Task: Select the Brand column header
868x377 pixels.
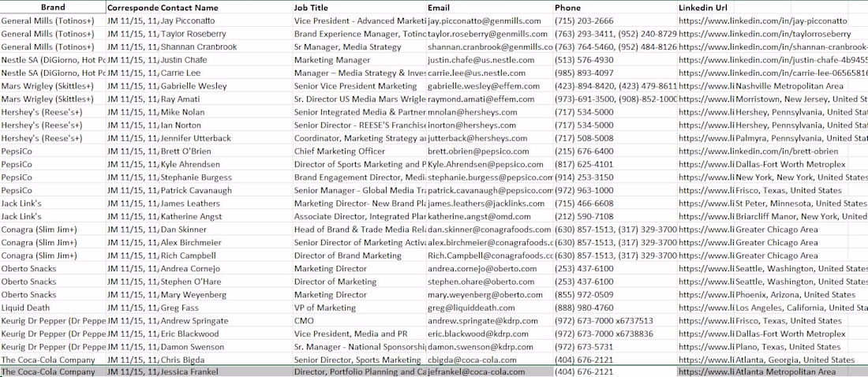Action: (x=53, y=7)
